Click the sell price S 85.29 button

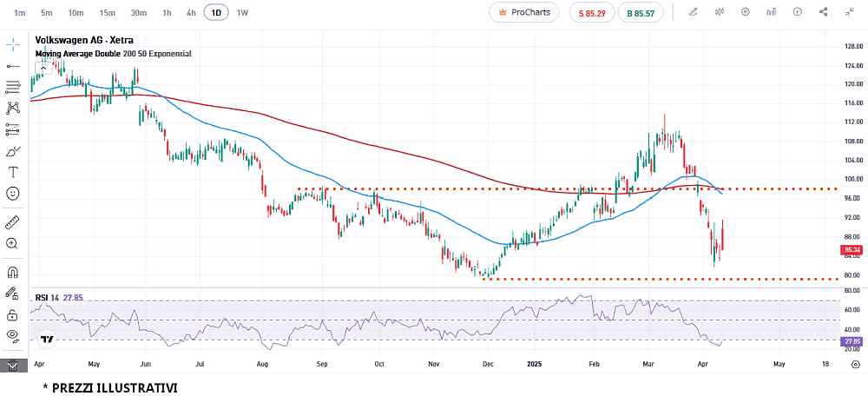[592, 13]
